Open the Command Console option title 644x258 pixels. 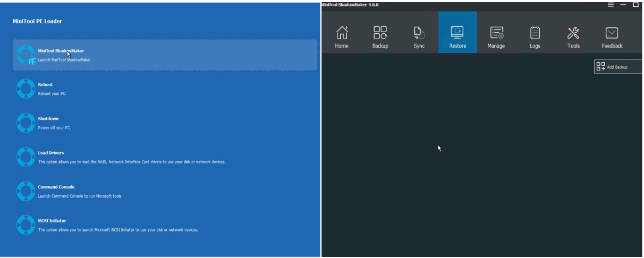click(x=56, y=187)
